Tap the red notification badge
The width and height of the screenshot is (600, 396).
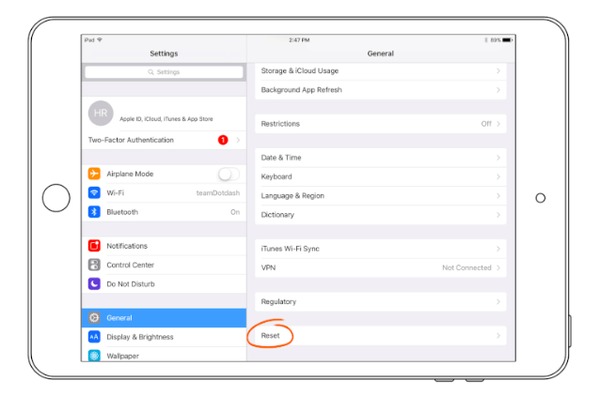(x=223, y=140)
